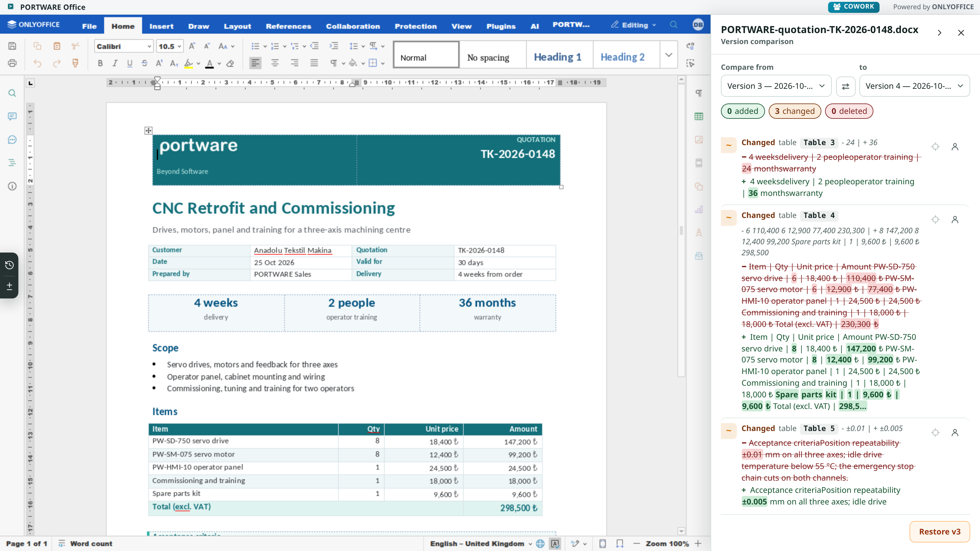Viewport: 980px width, 551px height.
Task: Click the search icon in tab bar
Action: coord(674,25)
